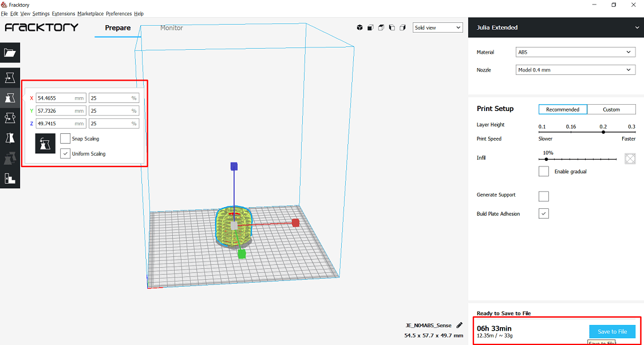Viewport: 644px width, 345px height.
Task: Switch to the Monitor tab
Action: coord(171,28)
